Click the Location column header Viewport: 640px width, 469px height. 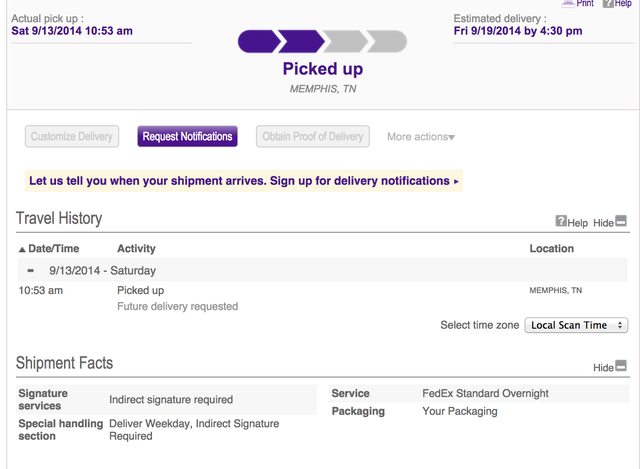[x=551, y=248]
